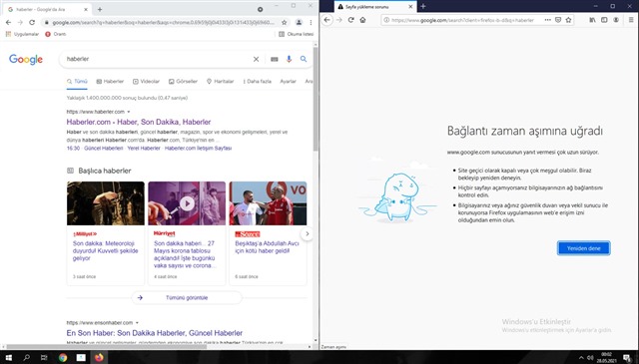The height and width of the screenshot is (364, 639).
Task: Click Chrome's vertical scrollbar thumb
Action: point(316,99)
